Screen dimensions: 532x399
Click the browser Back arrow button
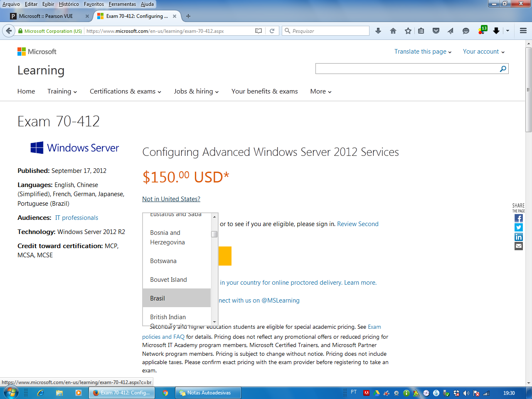(9, 31)
